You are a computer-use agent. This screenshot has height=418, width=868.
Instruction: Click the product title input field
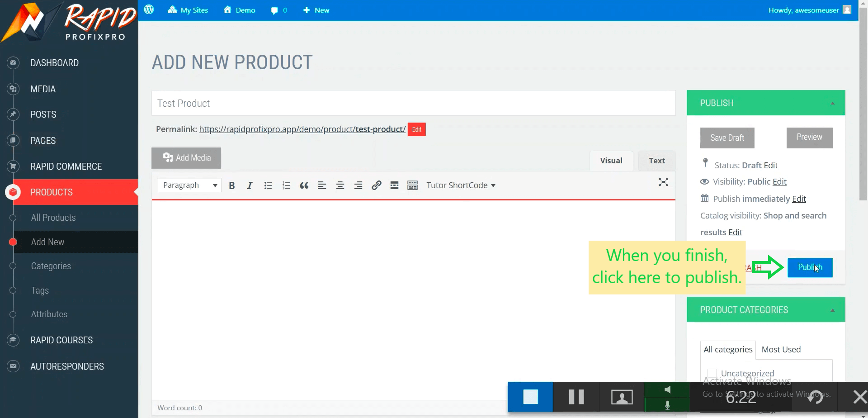tap(413, 103)
